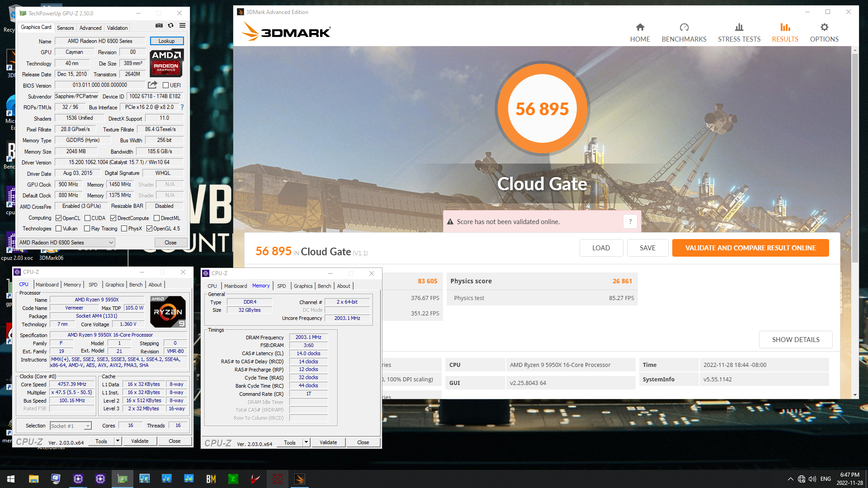Switch to Advanced tab in GPU-Z
This screenshot has height=488, width=868.
click(x=90, y=28)
